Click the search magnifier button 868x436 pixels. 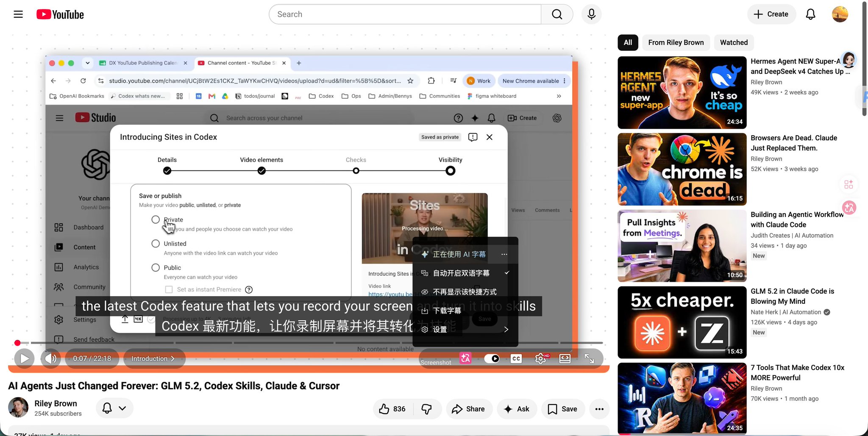click(x=557, y=14)
